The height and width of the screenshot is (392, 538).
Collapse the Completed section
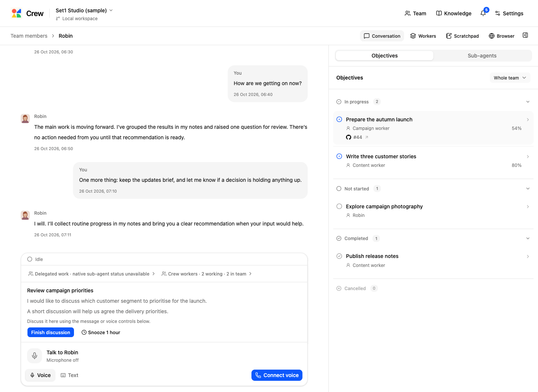[528, 238]
